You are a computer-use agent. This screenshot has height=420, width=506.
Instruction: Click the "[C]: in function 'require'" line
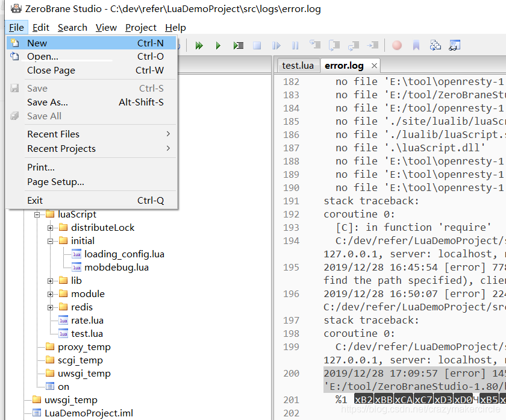click(413, 227)
